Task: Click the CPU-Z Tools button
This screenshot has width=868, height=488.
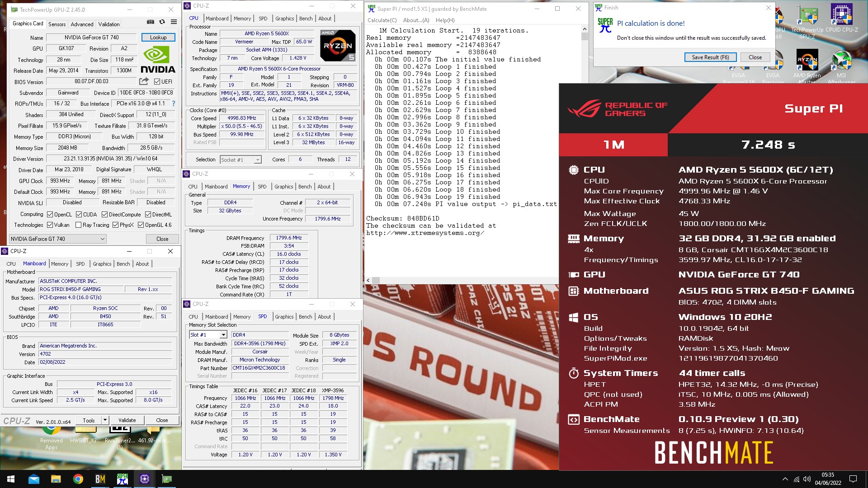Action: coord(89,420)
